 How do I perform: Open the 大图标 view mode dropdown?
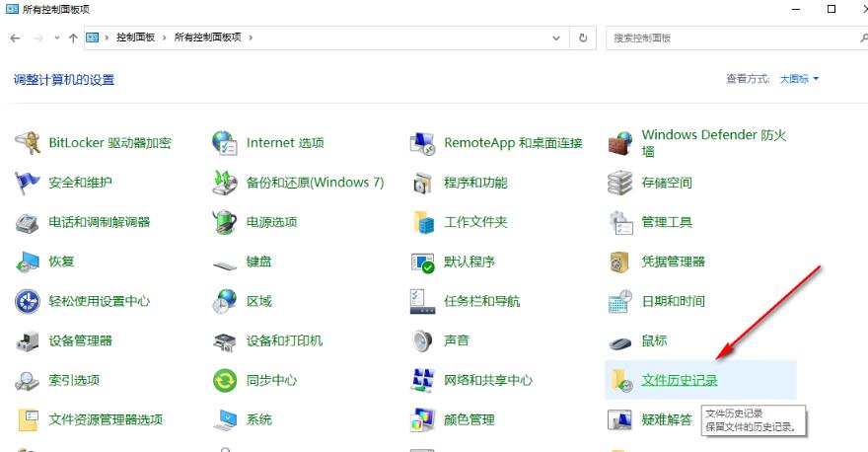(799, 79)
